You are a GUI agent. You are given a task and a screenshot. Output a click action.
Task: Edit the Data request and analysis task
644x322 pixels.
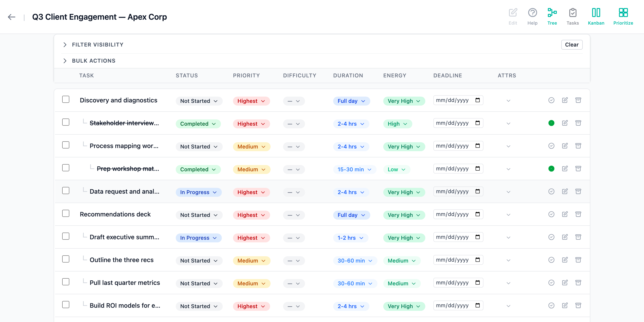tap(565, 191)
